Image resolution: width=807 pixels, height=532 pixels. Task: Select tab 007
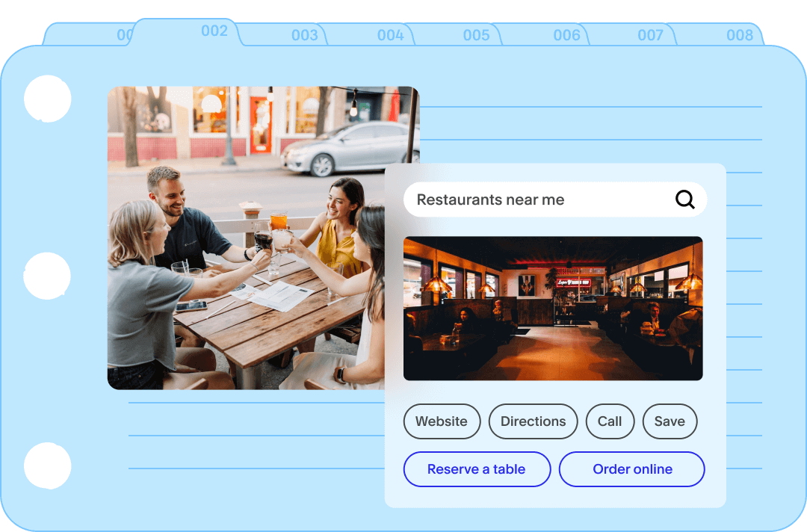click(x=652, y=34)
